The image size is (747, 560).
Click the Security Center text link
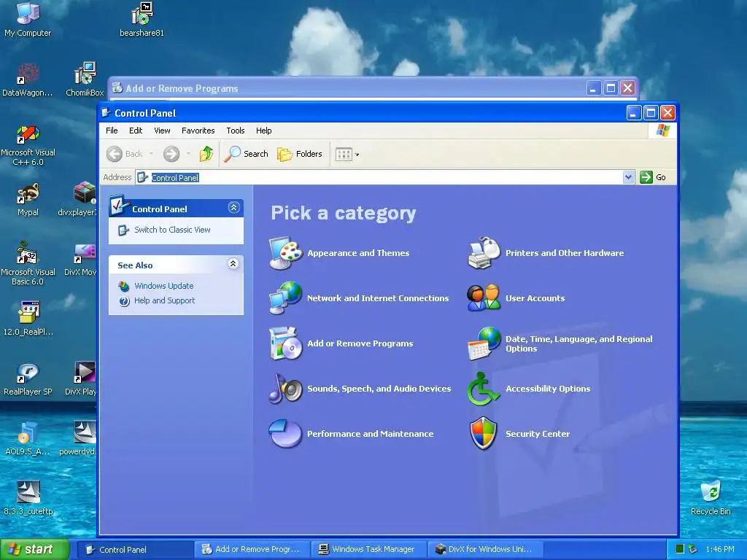click(x=538, y=434)
